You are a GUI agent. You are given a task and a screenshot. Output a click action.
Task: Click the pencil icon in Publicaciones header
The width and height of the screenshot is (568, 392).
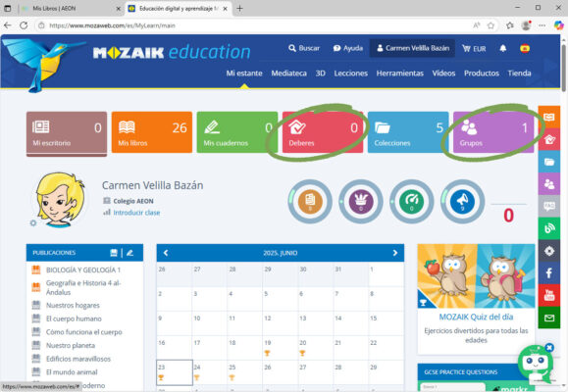[129, 253]
